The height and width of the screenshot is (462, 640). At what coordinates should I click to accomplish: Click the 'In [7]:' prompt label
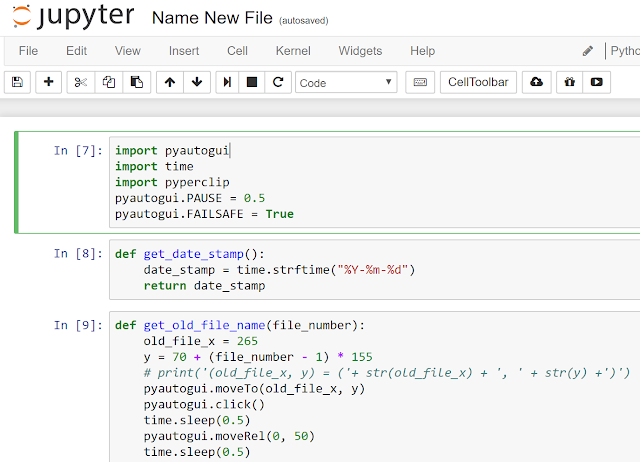(x=78, y=151)
